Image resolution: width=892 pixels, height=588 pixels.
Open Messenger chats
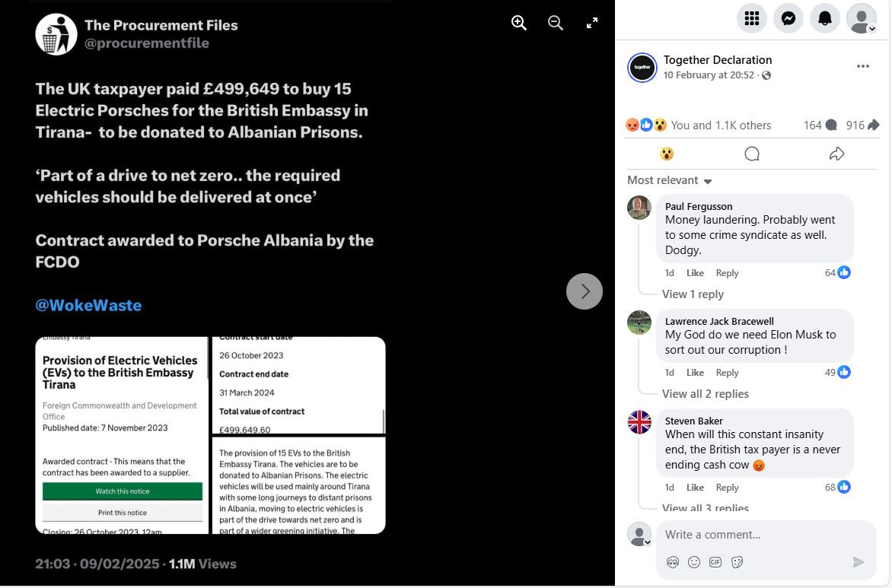(788, 18)
